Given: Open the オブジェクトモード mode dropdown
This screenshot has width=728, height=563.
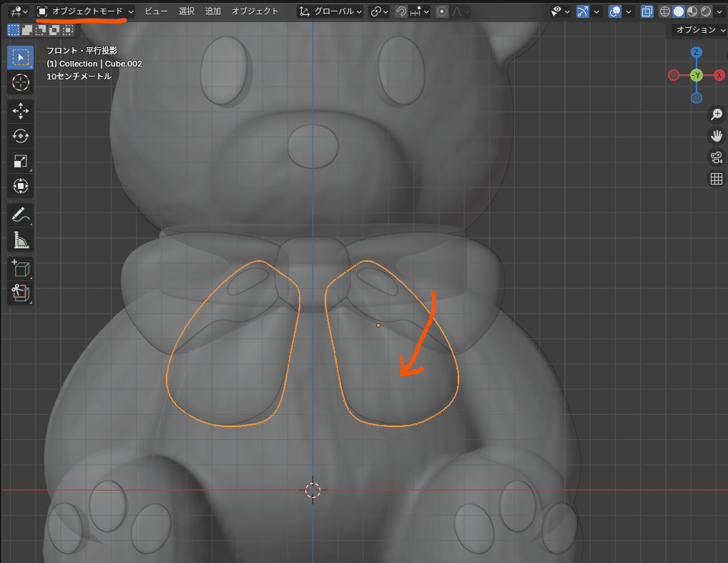Looking at the screenshot, I should [85, 11].
